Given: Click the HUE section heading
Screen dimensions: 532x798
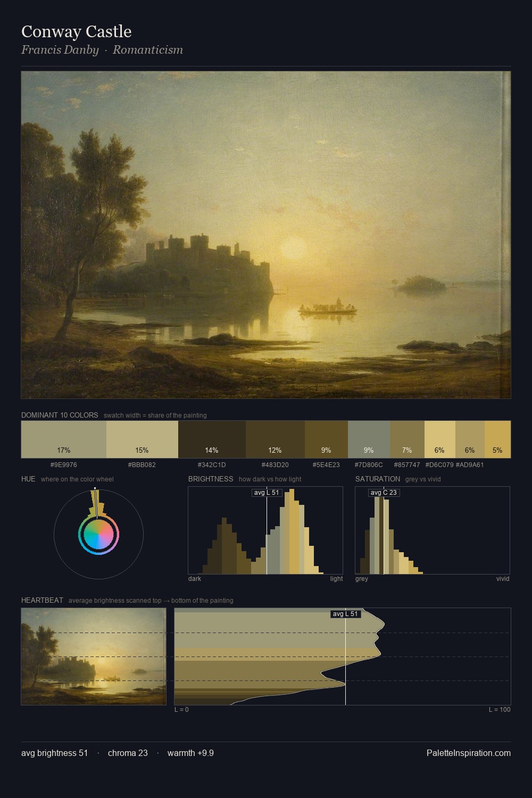Looking at the screenshot, I should coord(28,479).
